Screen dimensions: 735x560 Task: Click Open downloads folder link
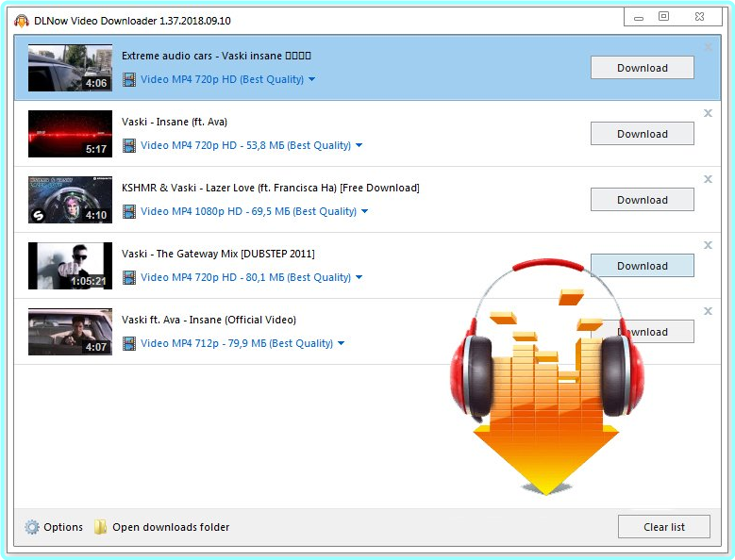[x=171, y=527]
